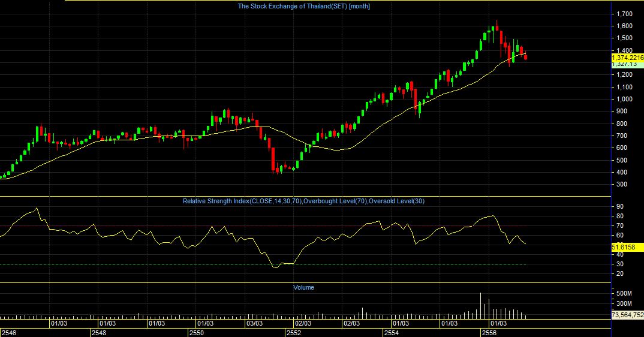Click the 1,500 price axis label
The image size is (644, 337).
click(x=624, y=38)
